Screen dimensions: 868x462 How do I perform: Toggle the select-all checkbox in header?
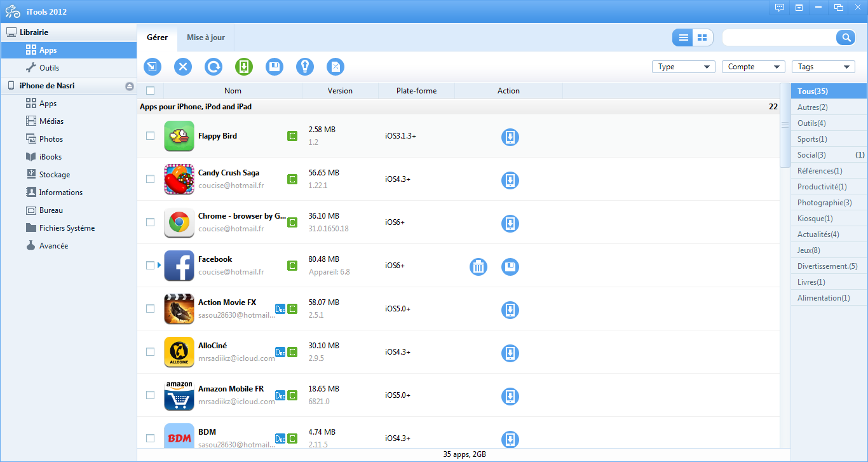[151, 91]
